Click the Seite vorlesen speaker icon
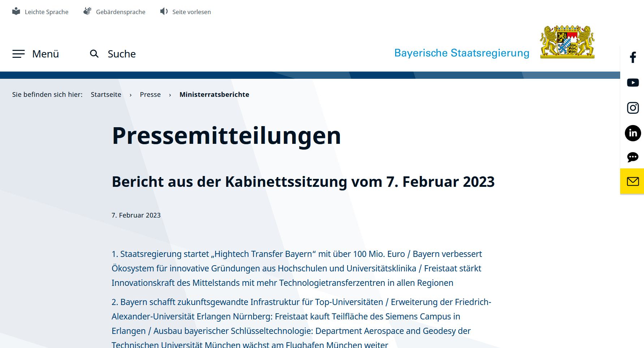Image resolution: width=644 pixels, height=348 pixels. click(164, 11)
